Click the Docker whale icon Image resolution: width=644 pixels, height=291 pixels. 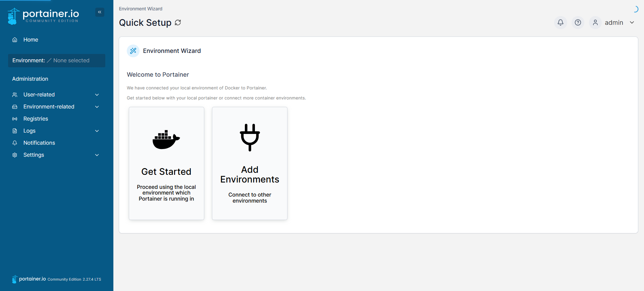coord(166,139)
